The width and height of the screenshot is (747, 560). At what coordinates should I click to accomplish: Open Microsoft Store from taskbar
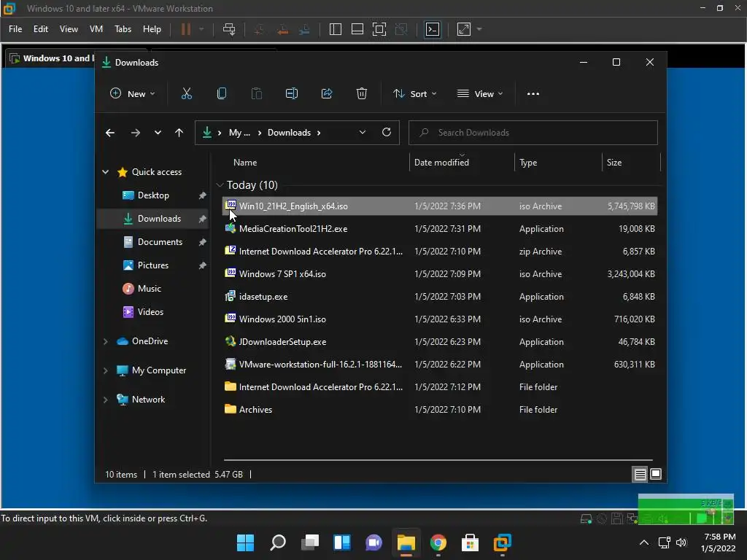pos(471,542)
